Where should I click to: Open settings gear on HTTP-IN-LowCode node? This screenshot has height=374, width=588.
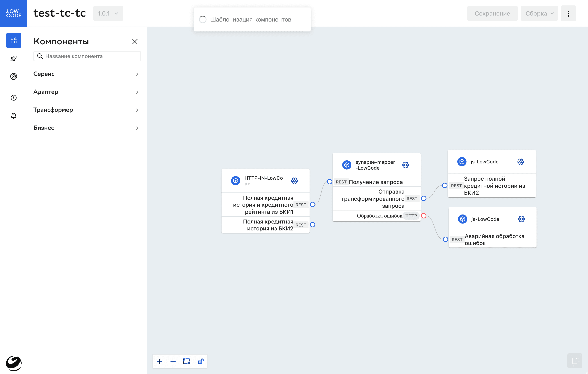click(294, 180)
